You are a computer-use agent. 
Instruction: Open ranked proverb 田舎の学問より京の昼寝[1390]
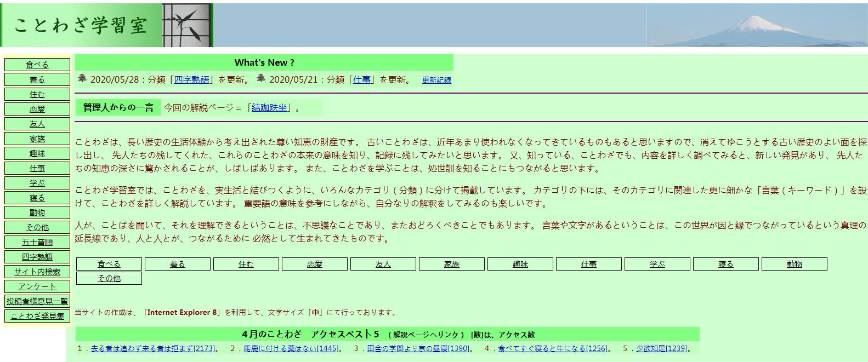pyautogui.click(x=418, y=348)
